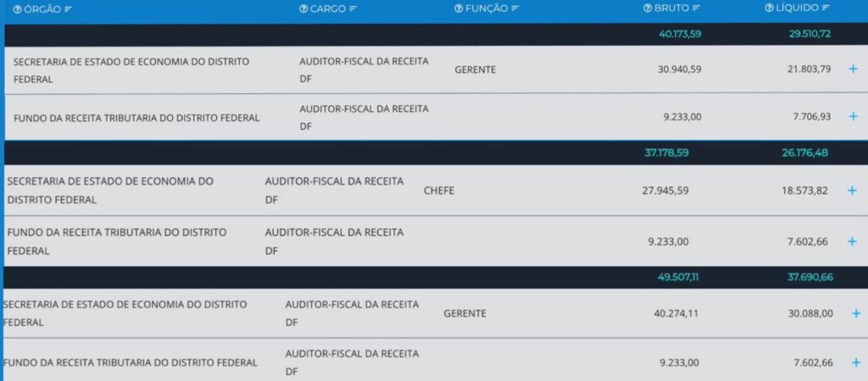Screen dimensions: 868x381
Task: Sort by LÍQUIDO using its sort icon
Action: [825, 8]
